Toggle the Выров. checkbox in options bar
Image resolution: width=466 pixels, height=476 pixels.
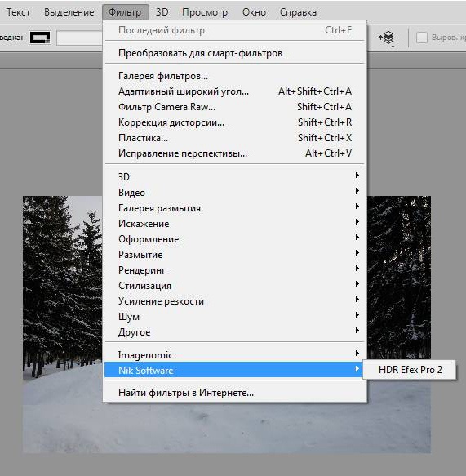point(421,38)
